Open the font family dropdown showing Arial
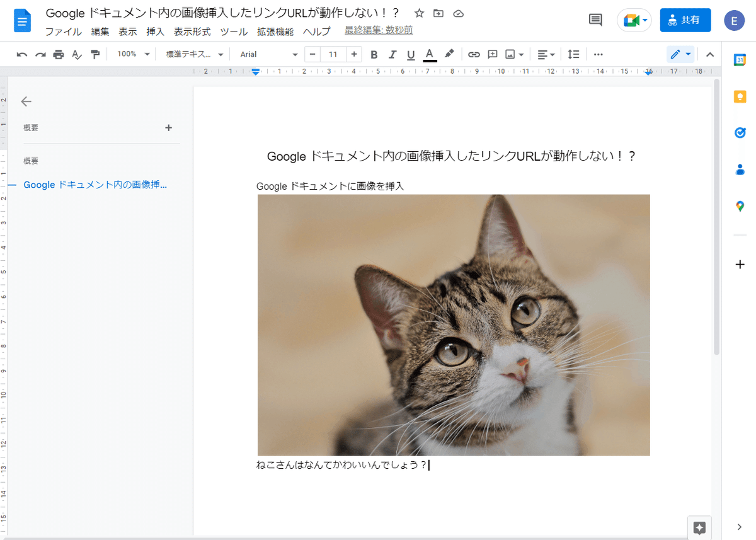 pyautogui.click(x=267, y=54)
